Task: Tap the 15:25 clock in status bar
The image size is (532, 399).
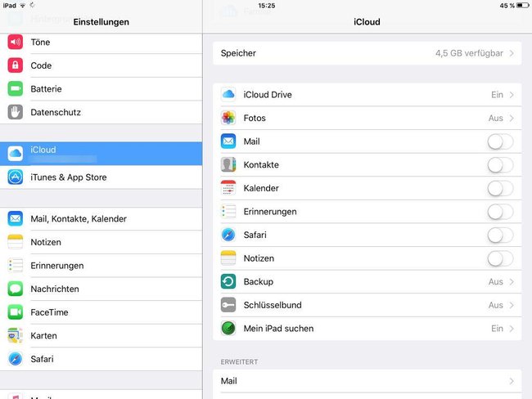Action: coord(266,6)
